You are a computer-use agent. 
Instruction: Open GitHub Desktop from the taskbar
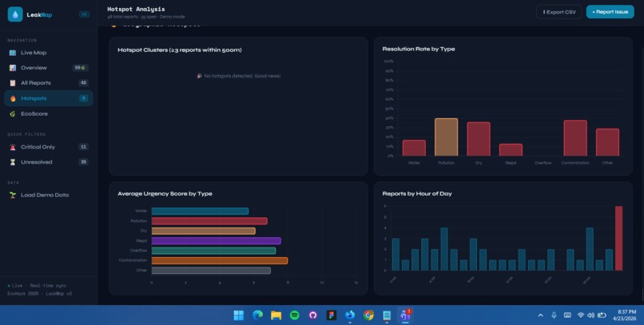313,315
